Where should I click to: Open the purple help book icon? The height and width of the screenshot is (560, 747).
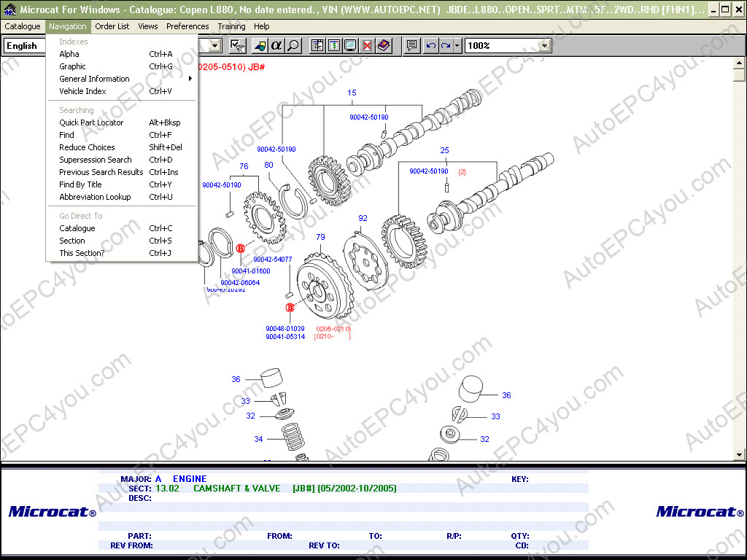(384, 46)
